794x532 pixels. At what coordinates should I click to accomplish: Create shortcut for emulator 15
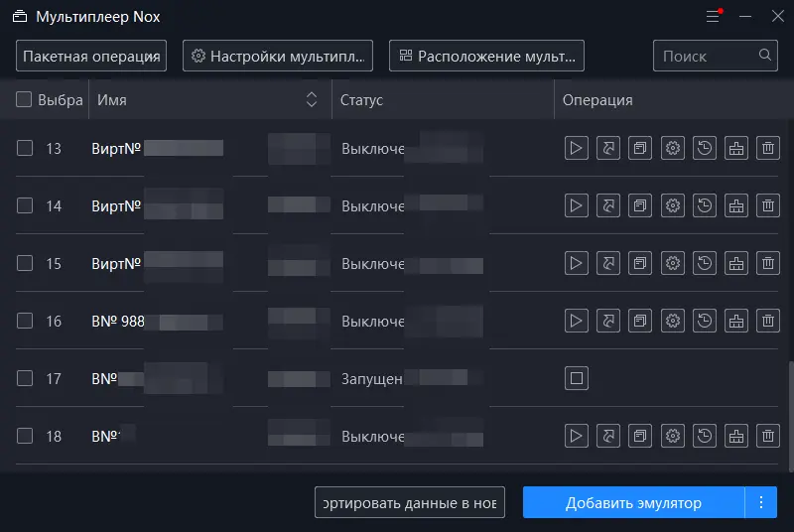coord(608,263)
